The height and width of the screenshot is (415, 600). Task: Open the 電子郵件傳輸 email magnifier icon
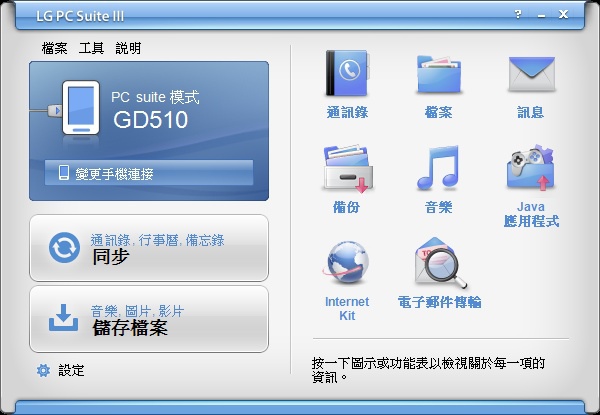click(x=440, y=263)
